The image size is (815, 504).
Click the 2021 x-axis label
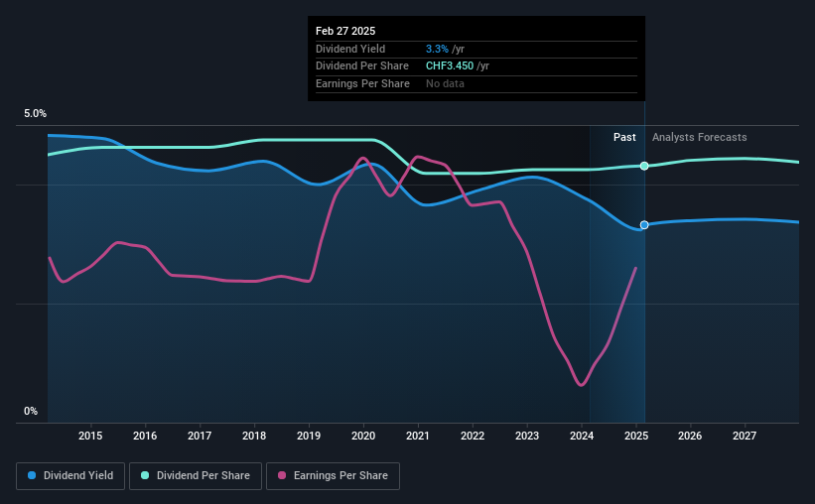418,436
